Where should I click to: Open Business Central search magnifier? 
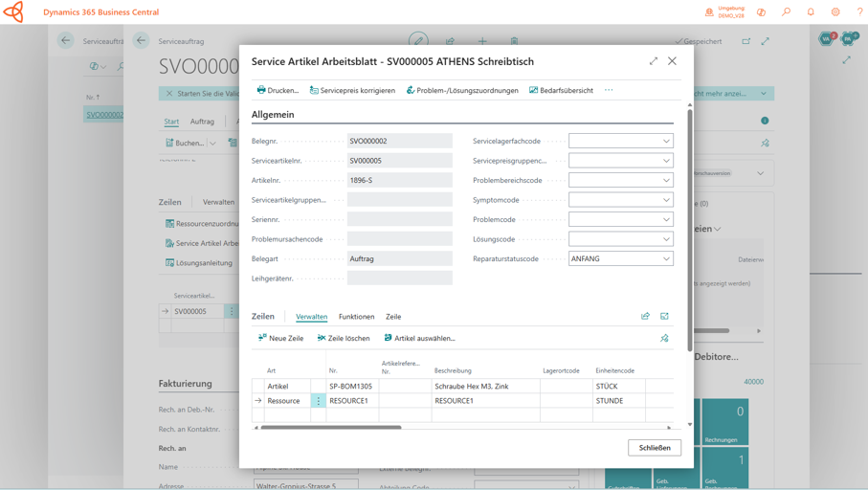coord(786,11)
